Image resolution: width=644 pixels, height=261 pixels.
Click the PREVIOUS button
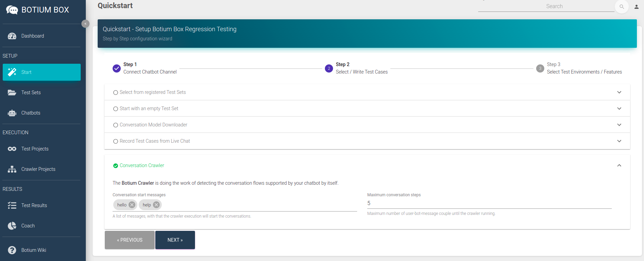[130, 240]
